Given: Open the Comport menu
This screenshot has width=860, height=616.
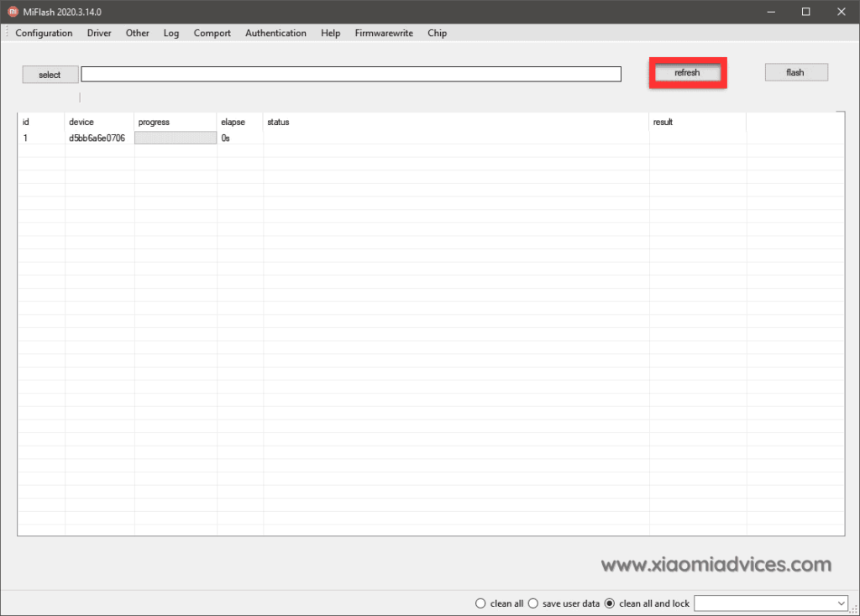Looking at the screenshot, I should point(212,33).
